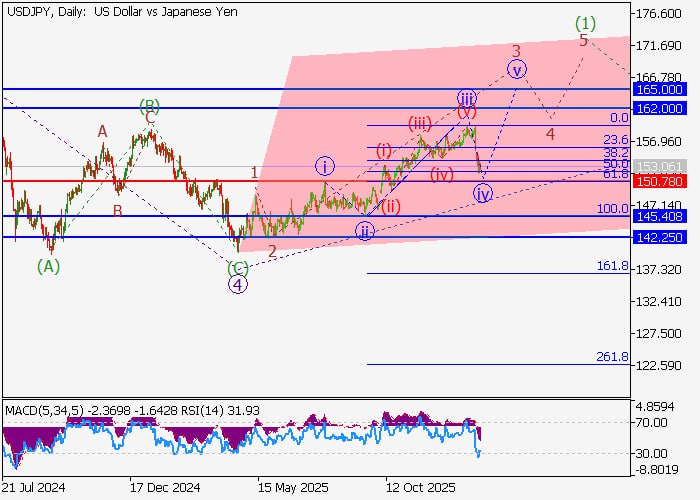Select the green (B) wave label
The image size is (700, 500).
coord(149,106)
